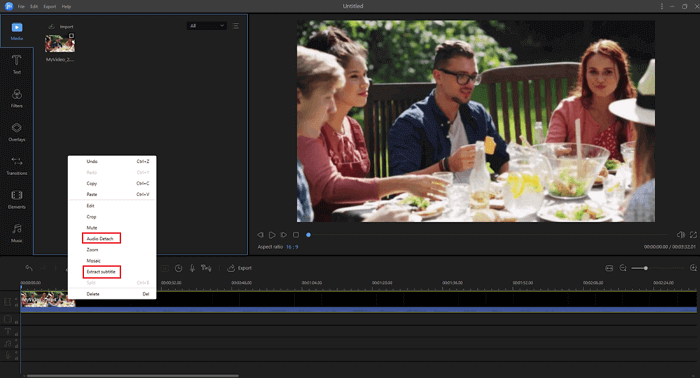Viewport: 700px width, 378px height.
Task: Choose Delete from context menu
Action: point(112,294)
